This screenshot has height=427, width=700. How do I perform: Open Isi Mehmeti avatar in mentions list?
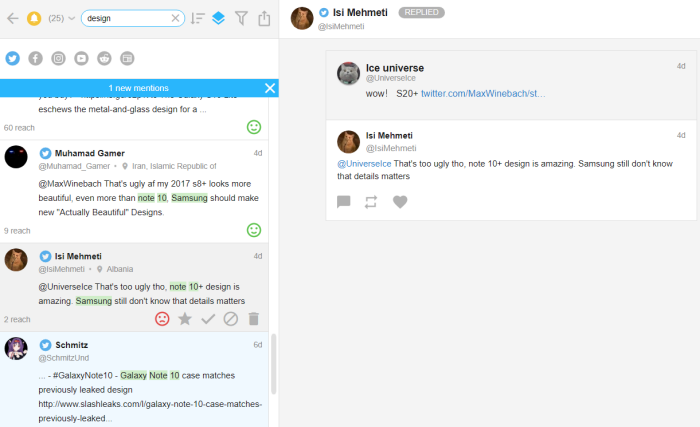coord(16,260)
